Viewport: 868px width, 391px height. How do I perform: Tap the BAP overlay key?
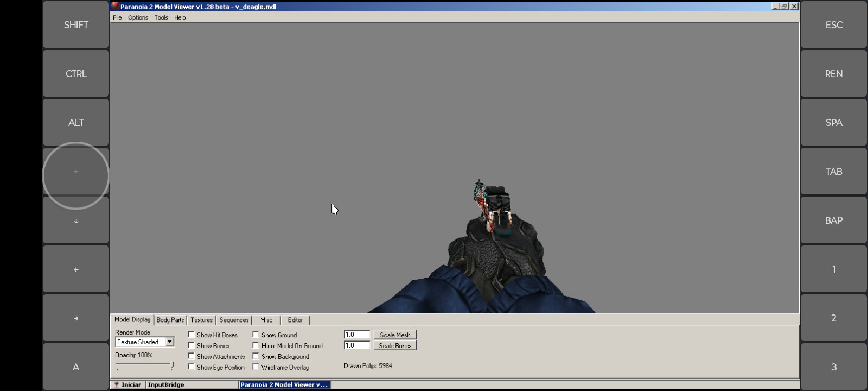(x=834, y=220)
